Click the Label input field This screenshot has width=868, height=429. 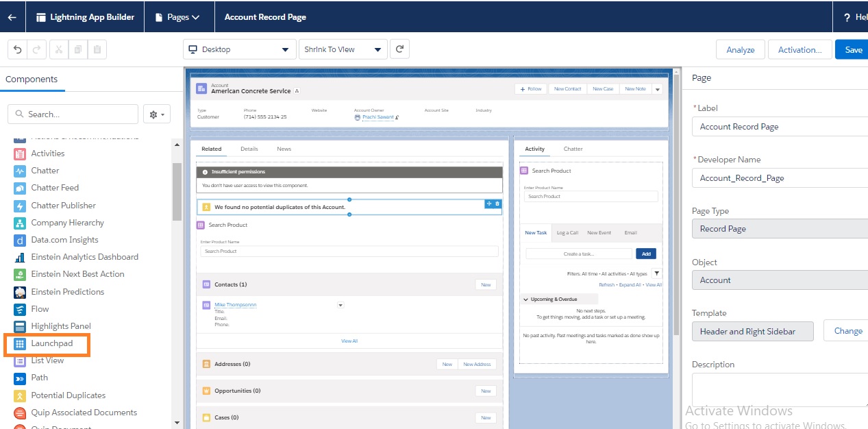point(780,127)
